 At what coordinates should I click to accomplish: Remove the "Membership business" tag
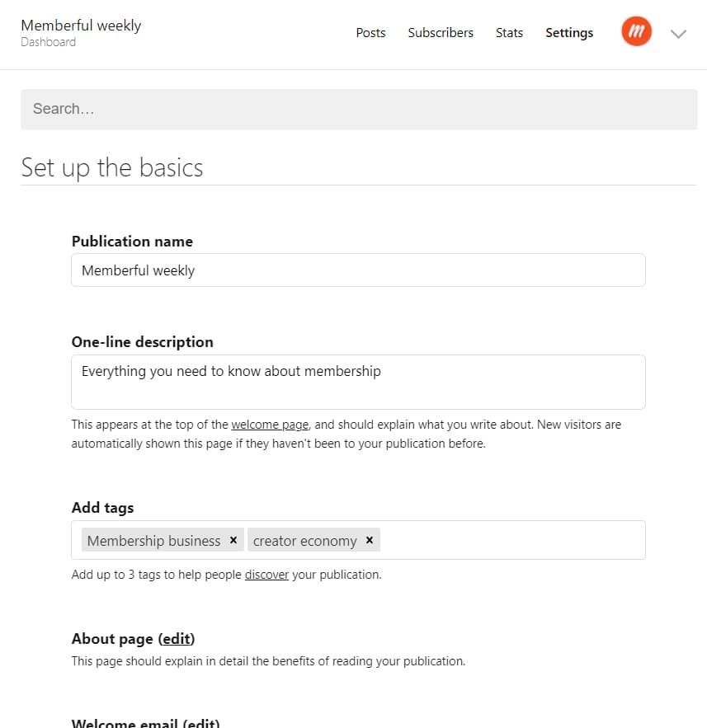(232, 540)
